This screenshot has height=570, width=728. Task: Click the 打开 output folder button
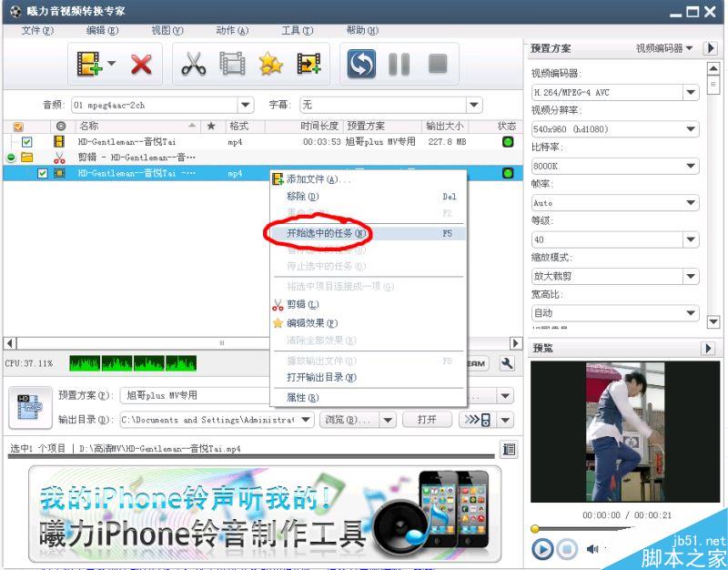427,420
